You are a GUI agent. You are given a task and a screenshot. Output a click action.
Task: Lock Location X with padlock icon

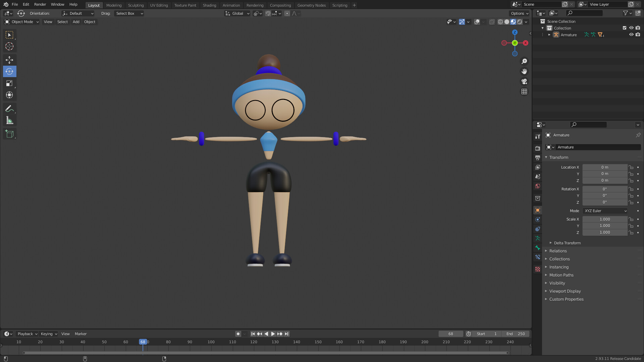point(631,167)
